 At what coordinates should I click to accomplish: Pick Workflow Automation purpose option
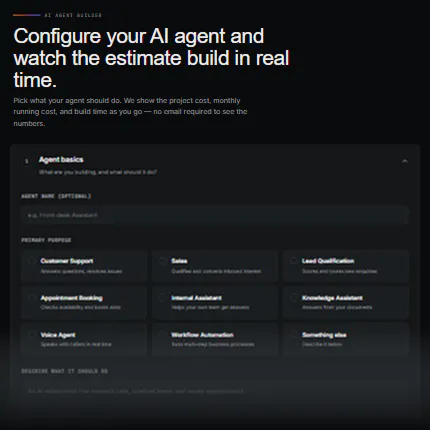(215, 339)
